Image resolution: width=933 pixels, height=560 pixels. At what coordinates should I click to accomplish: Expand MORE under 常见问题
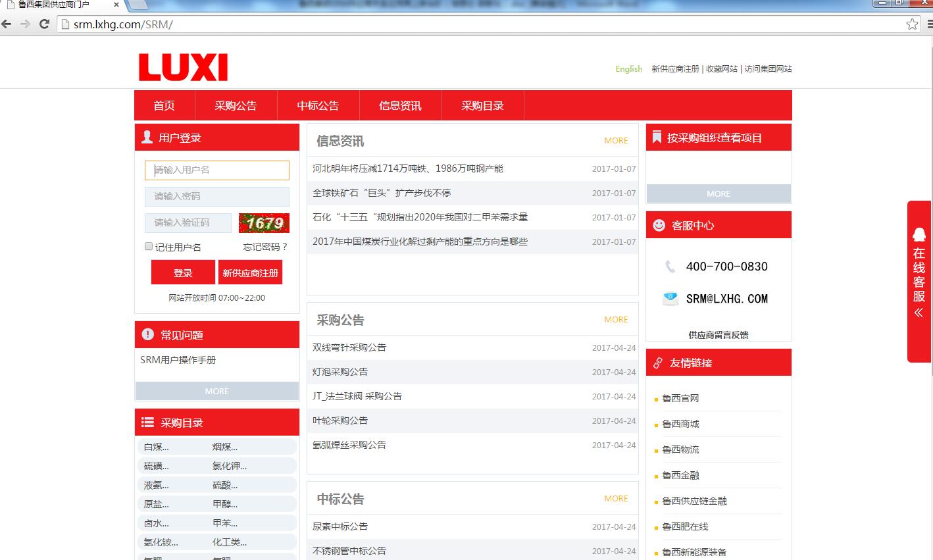(x=216, y=391)
